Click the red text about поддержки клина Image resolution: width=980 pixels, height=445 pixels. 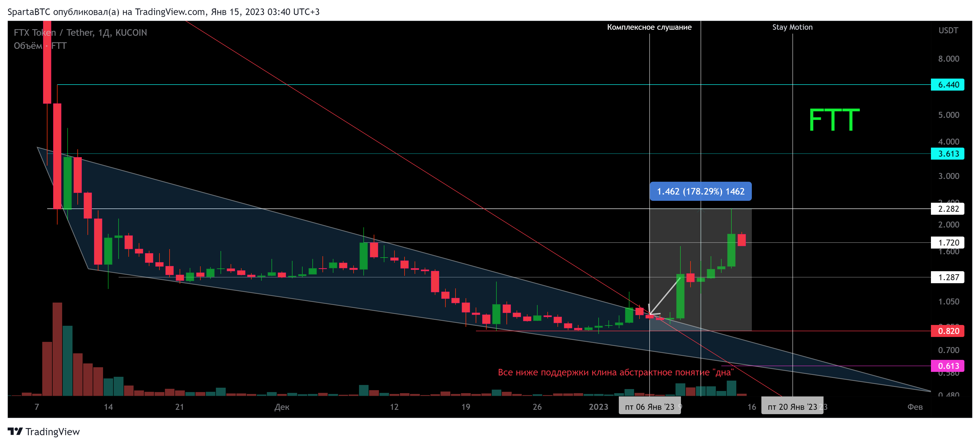616,372
